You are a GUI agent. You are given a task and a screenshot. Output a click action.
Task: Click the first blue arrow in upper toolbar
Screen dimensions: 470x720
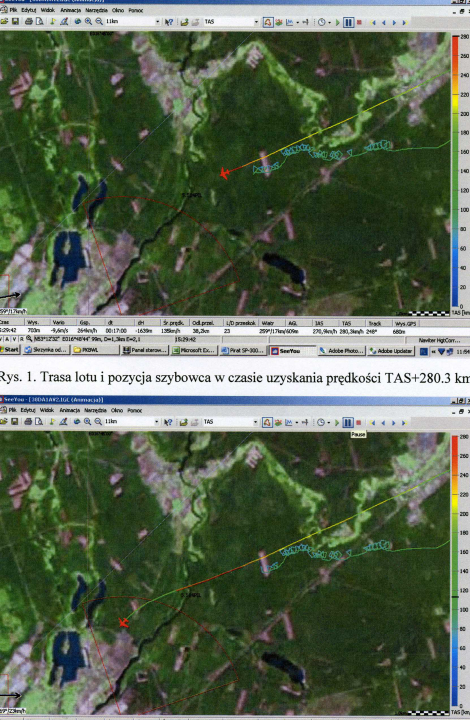click(x=373, y=22)
